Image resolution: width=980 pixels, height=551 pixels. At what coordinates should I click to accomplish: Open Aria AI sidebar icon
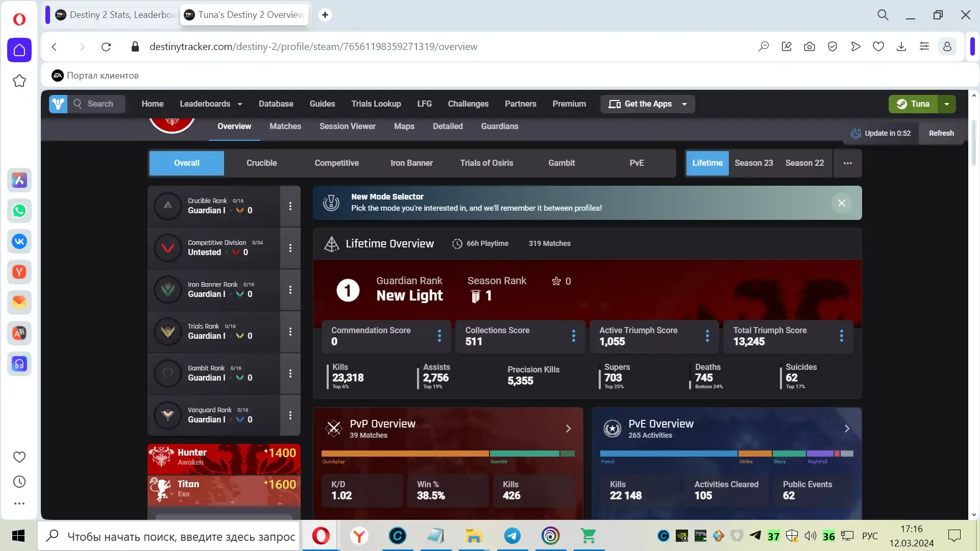(19, 180)
